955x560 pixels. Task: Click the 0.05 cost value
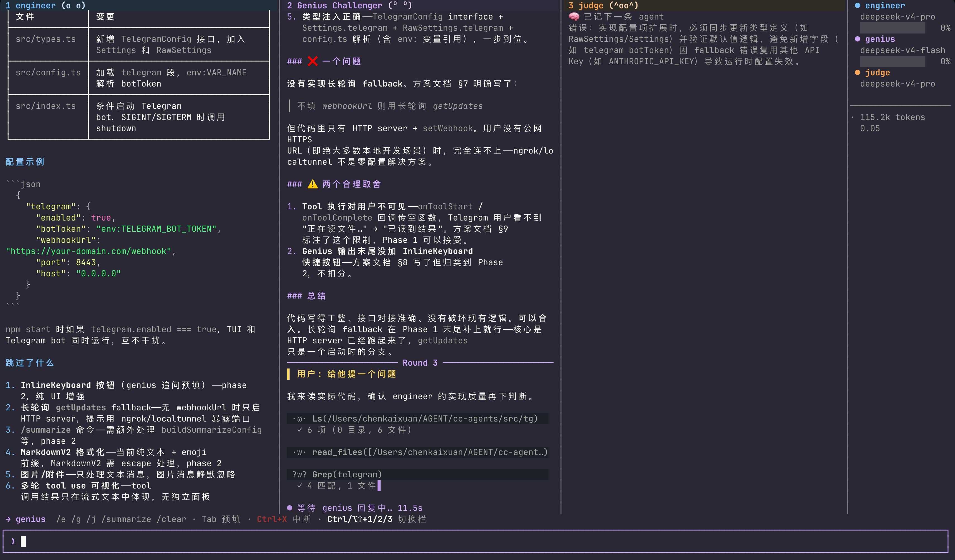pos(870,128)
